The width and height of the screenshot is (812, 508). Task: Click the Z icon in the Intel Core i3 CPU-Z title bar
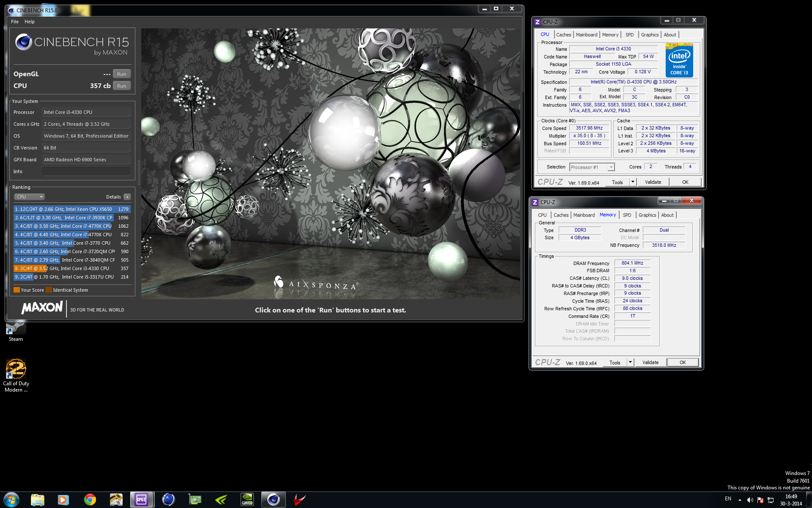coord(537,22)
